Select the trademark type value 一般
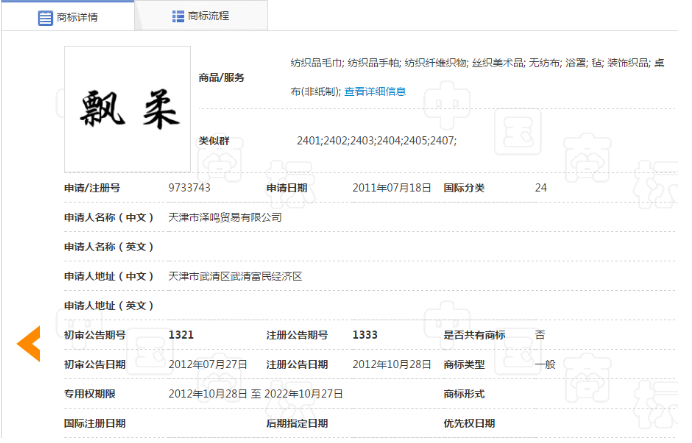The height and width of the screenshot is (443, 692). point(545,364)
